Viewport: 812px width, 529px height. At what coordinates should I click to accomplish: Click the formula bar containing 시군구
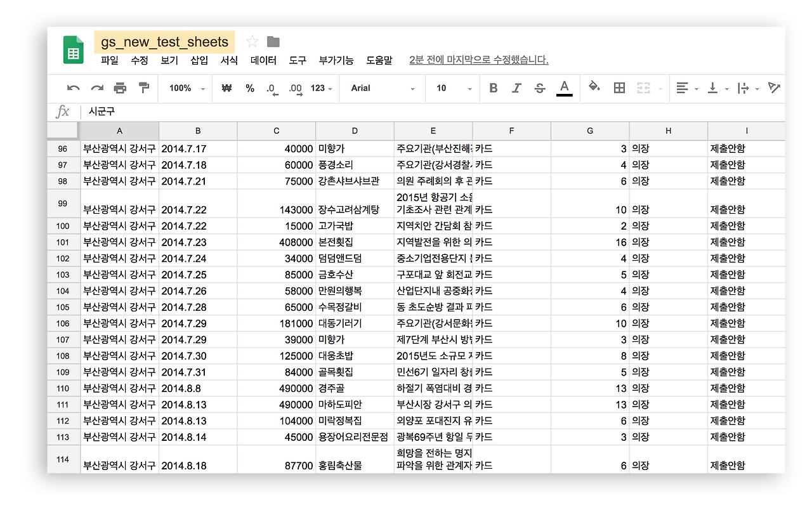coord(435,112)
